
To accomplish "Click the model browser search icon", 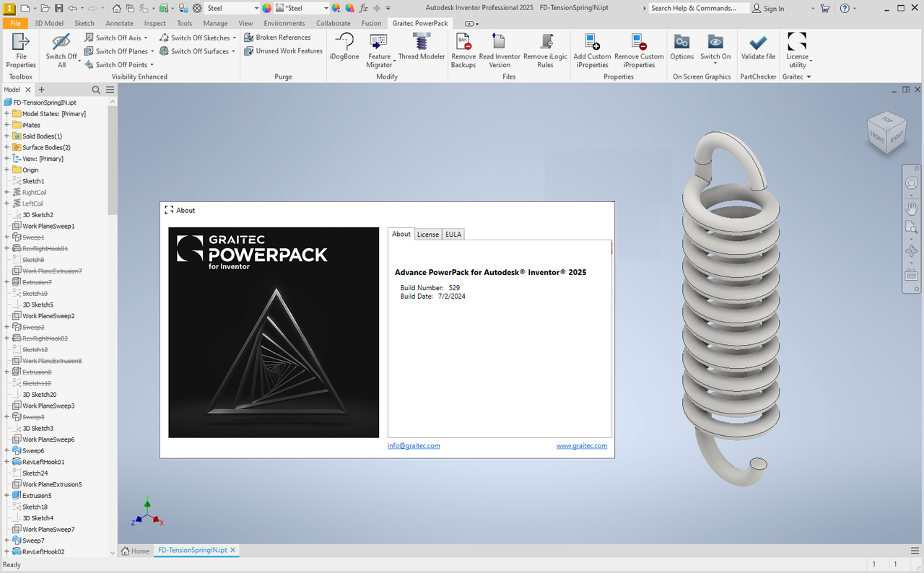I will click(x=96, y=89).
